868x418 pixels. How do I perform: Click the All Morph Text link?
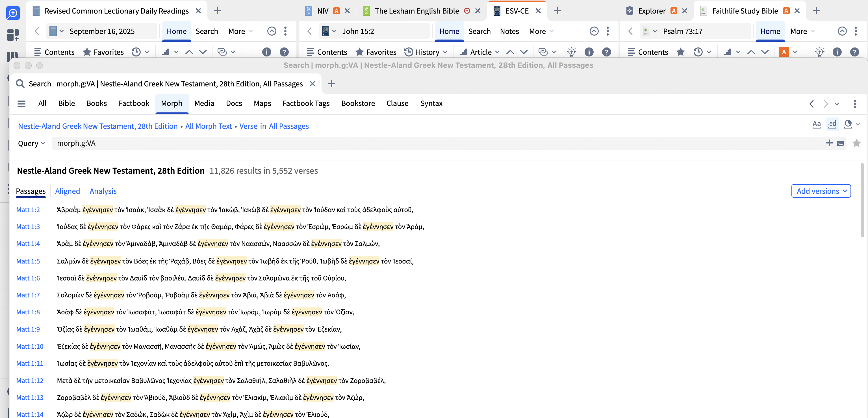click(x=208, y=126)
